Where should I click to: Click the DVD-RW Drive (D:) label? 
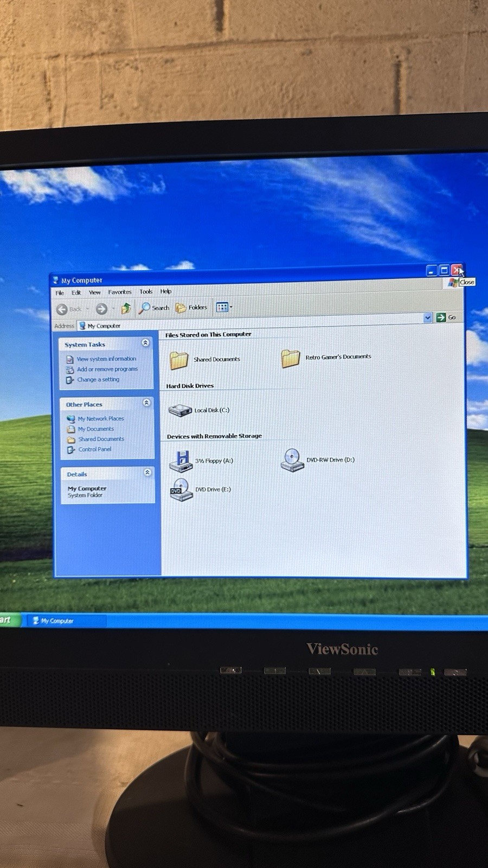[330, 459]
